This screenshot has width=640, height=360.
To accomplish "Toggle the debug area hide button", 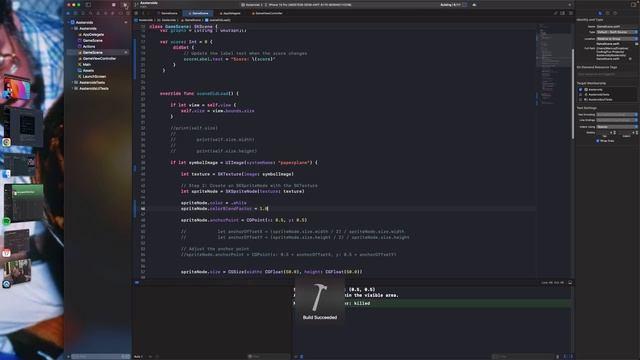I will 570,282.
